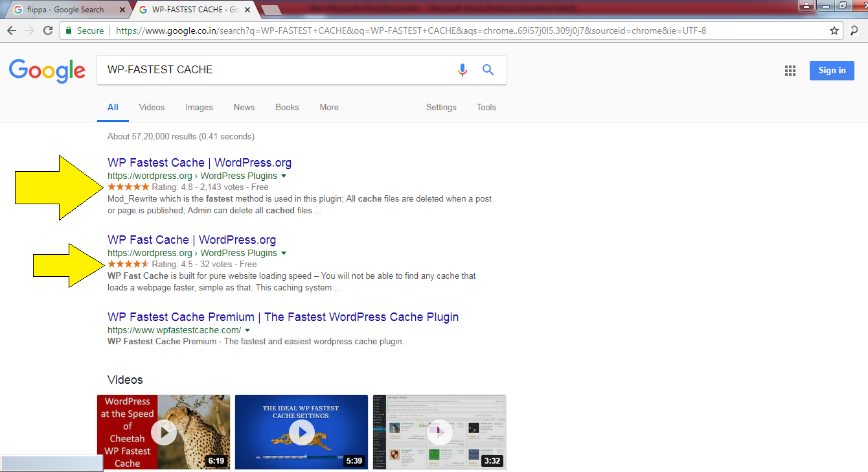The height and width of the screenshot is (472, 868).
Task: Click the Secure padlock icon in address bar
Action: pos(69,30)
